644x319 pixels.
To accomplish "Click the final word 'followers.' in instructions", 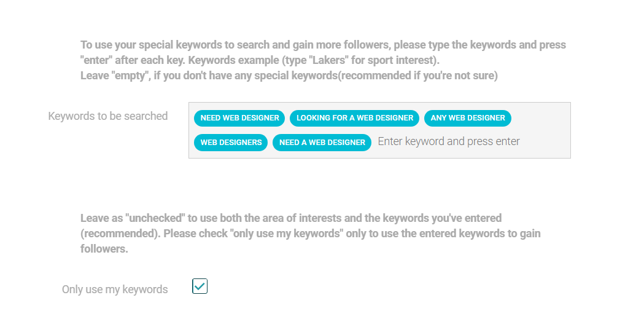I will pos(104,249).
